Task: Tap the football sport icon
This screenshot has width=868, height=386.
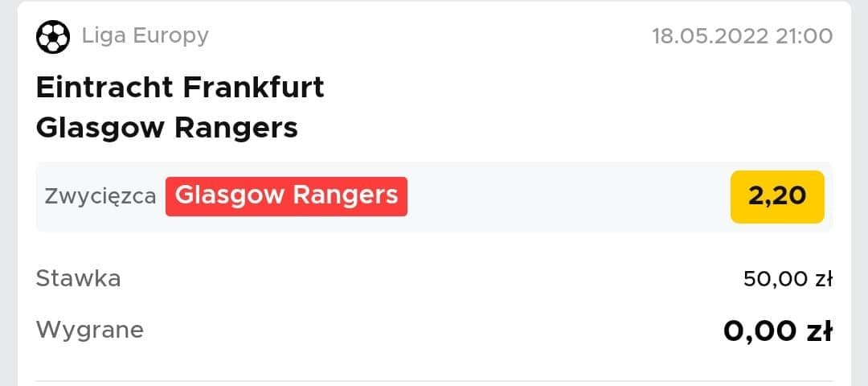Action: click(x=53, y=36)
